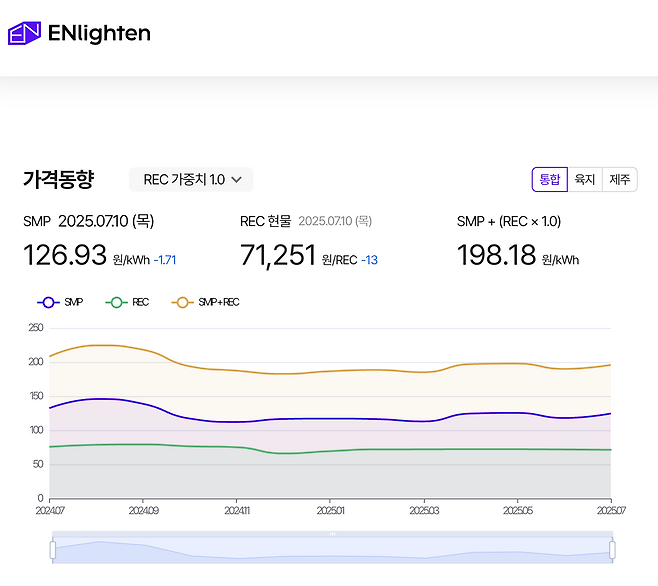Click the x-axis label 2025.07

tap(611, 510)
